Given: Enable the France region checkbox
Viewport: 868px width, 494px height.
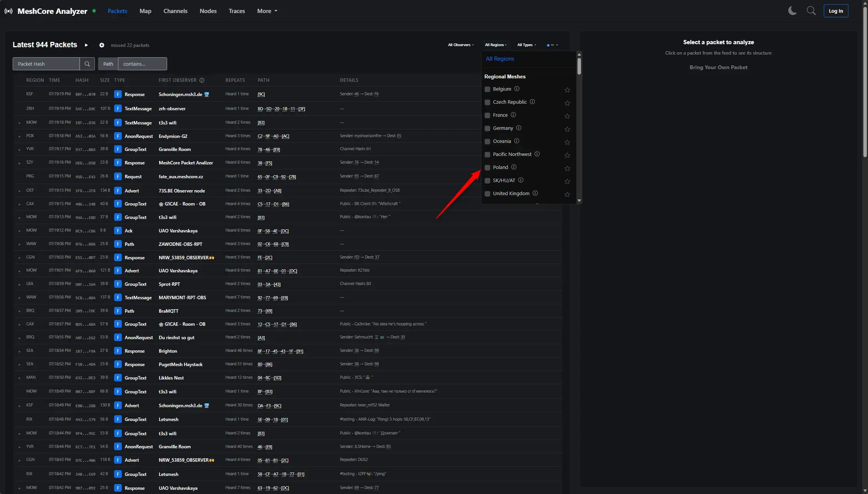Looking at the screenshot, I should click(487, 115).
